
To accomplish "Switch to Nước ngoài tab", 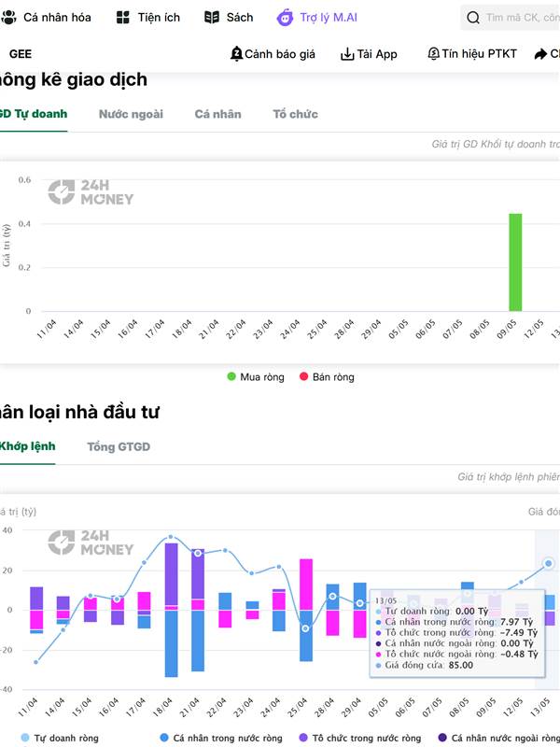I will pyautogui.click(x=131, y=114).
